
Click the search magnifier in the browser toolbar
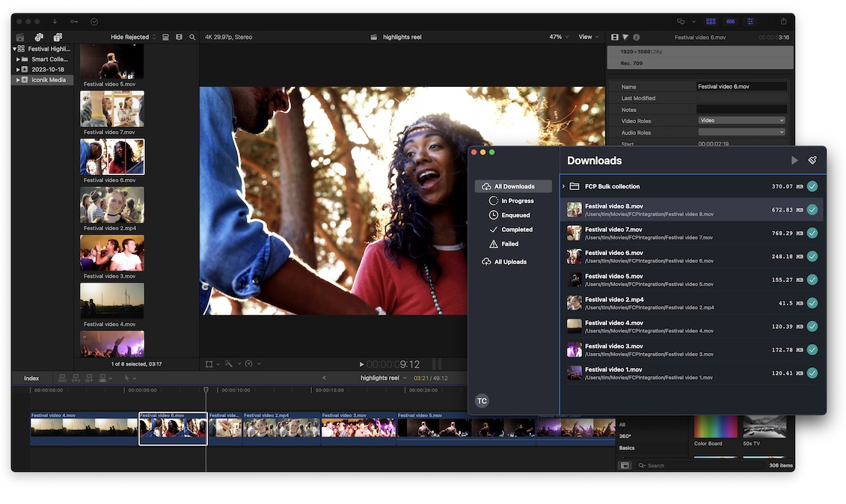coord(192,37)
